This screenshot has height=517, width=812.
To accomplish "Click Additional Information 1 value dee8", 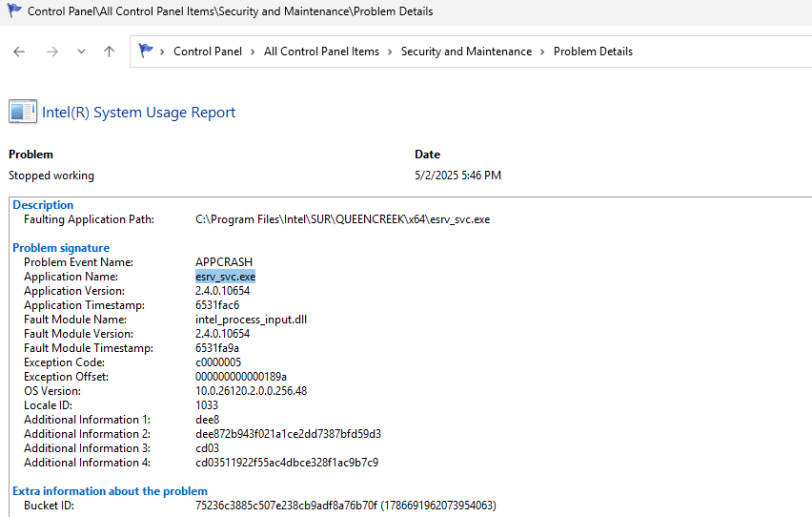I will pyautogui.click(x=208, y=420).
